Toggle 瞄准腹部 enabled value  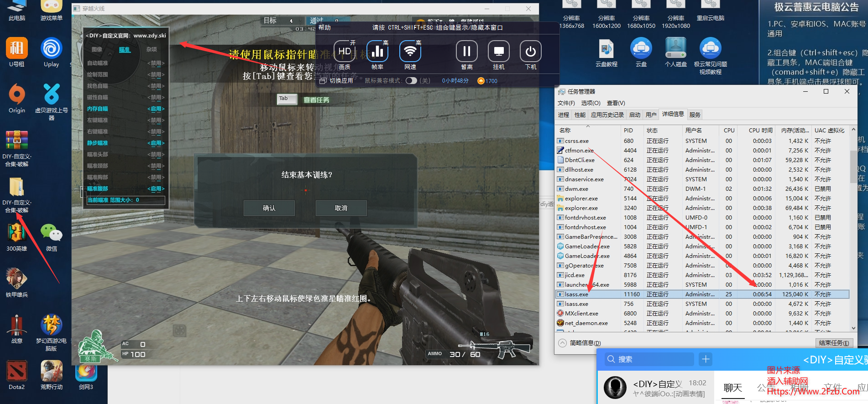[x=156, y=189]
